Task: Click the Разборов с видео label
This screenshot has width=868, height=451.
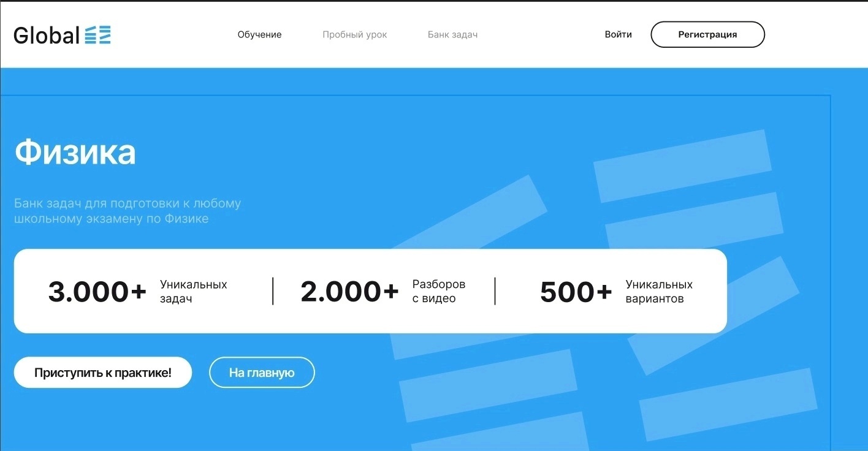Action: pyautogui.click(x=439, y=292)
